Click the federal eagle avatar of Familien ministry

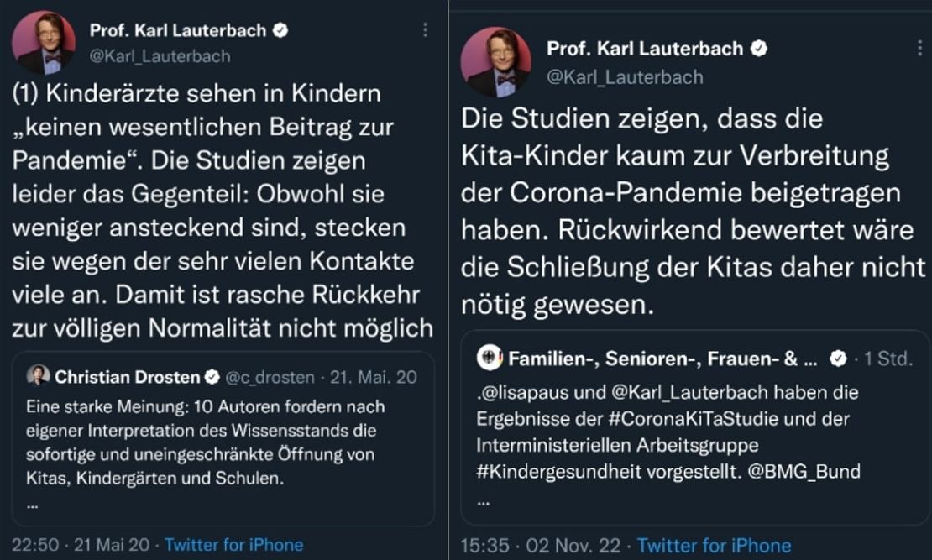(489, 359)
